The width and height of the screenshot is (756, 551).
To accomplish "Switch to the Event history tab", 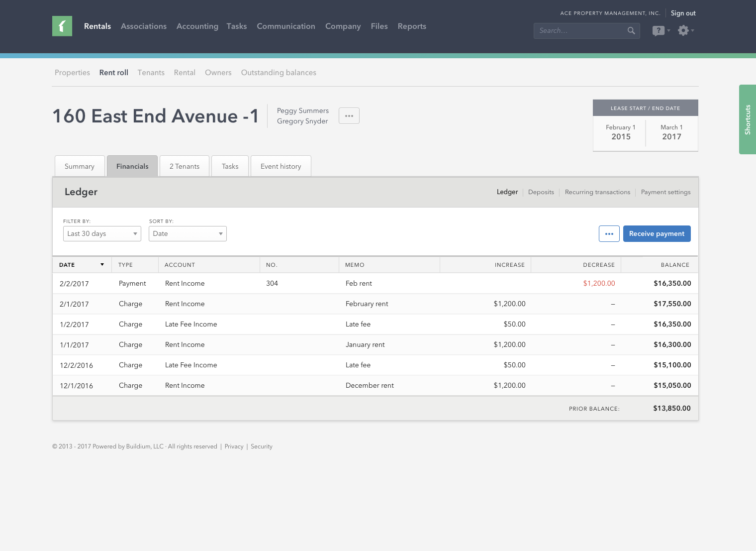I will point(281,166).
